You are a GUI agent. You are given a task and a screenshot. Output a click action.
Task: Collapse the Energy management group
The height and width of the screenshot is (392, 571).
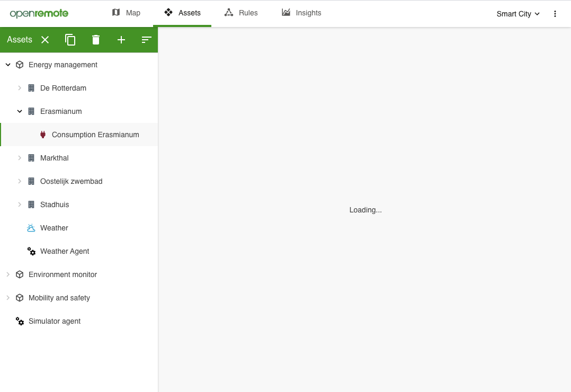pyautogui.click(x=8, y=65)
